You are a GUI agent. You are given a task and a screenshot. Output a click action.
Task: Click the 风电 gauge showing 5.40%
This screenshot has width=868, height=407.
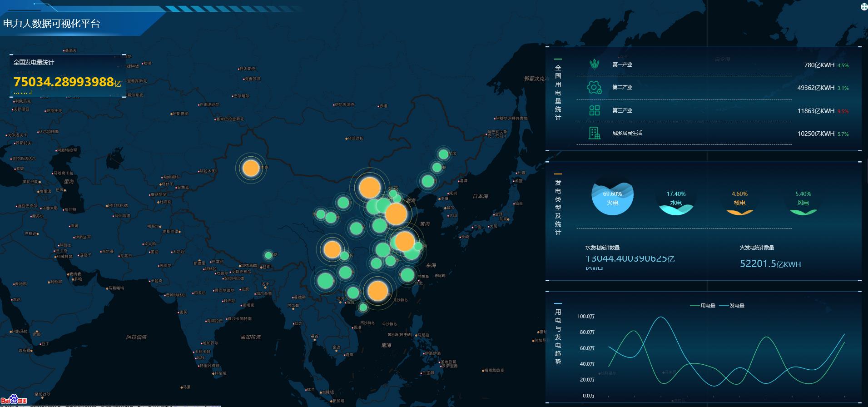tap(803, 199)
